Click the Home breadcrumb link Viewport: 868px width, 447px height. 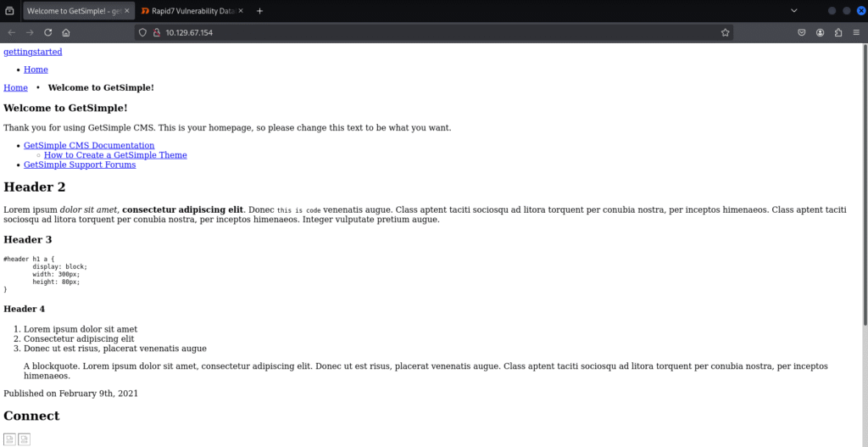[15, 87]
